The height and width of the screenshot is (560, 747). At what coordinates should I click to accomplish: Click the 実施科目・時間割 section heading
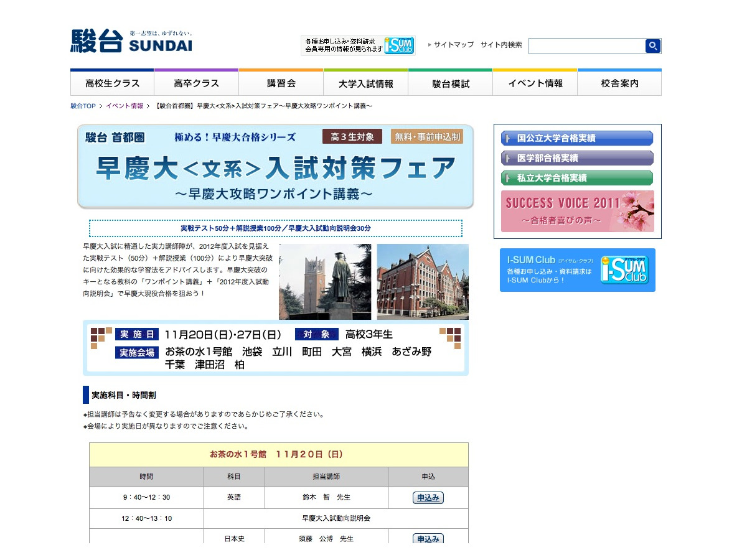[124, 395]
